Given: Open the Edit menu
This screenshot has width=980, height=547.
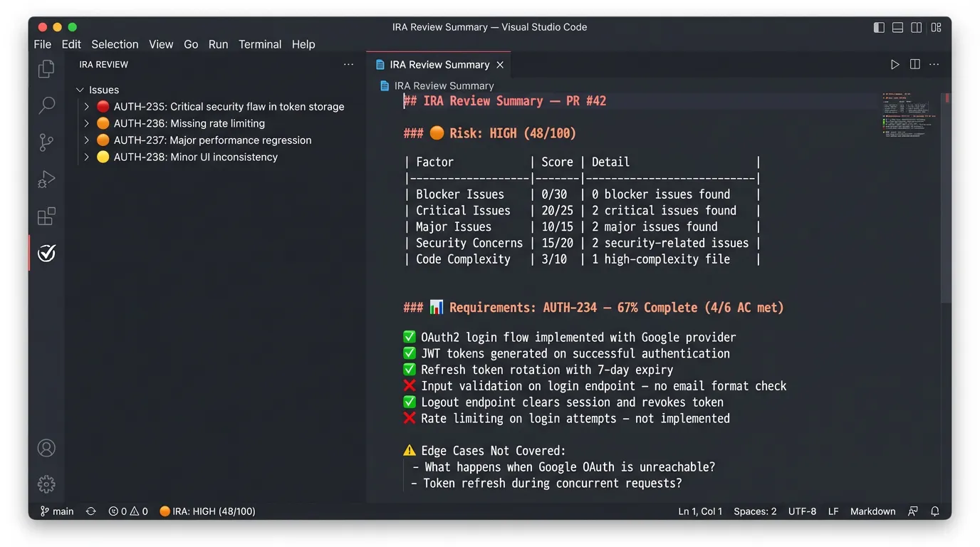Looking at the screenshot, I should 71,44.
